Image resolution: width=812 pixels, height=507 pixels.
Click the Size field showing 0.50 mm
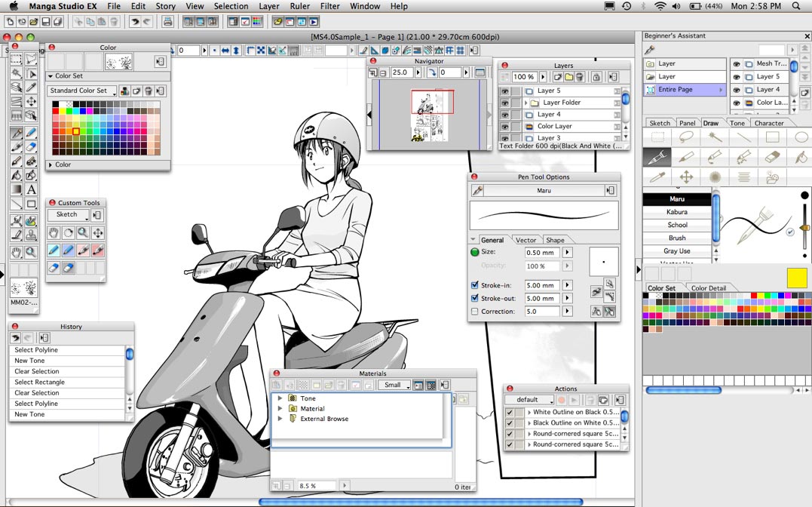pyautogui.click(x=541, y=253)
